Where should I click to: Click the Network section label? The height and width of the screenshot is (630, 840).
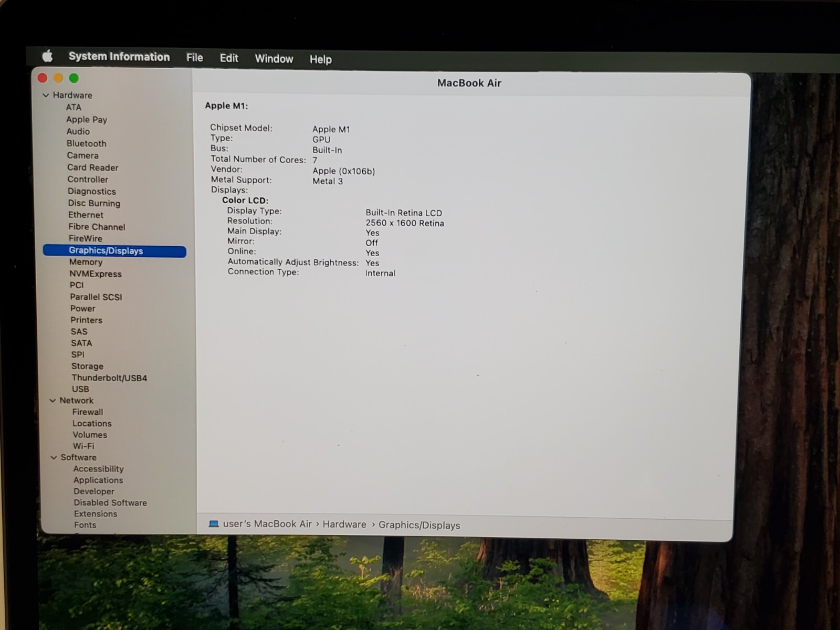click(77, 401)
